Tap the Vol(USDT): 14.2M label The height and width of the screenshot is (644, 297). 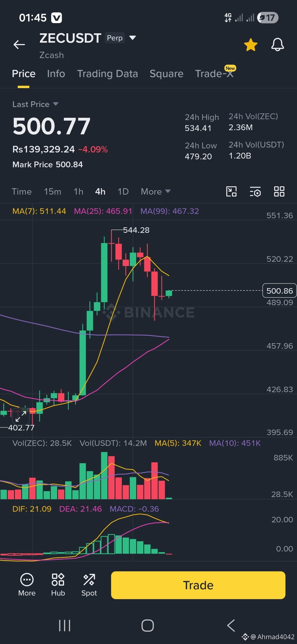pos(113,443)
